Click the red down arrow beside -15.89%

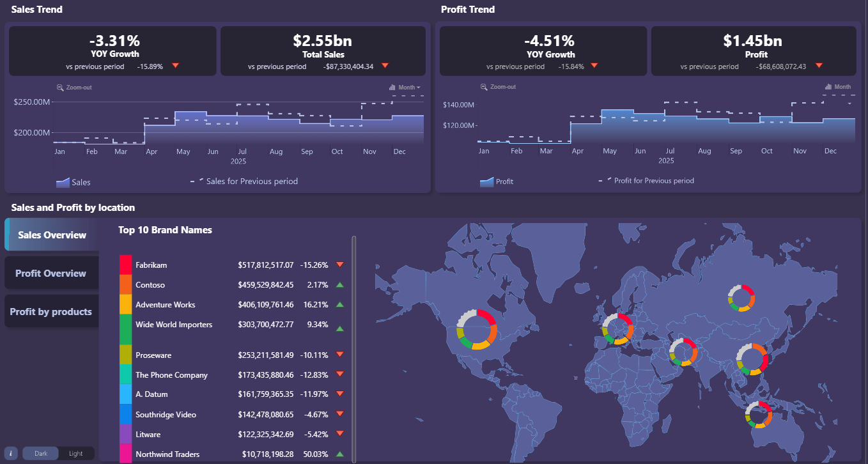tap(175, 66)
